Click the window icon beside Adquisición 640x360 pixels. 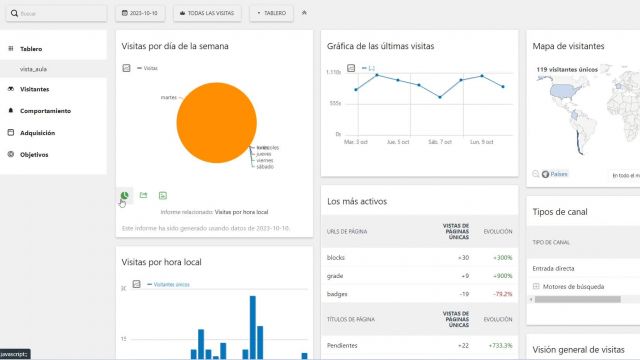tap(11, 132)
